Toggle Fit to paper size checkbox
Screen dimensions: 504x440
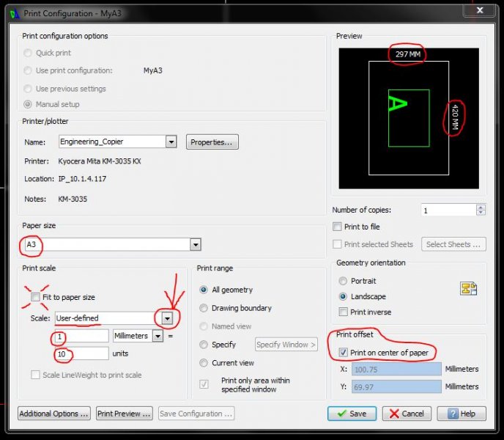coord(35,297)
